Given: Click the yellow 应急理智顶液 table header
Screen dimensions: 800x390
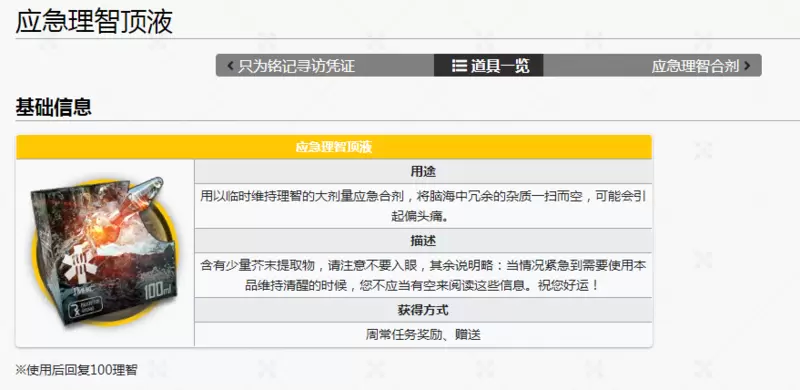Looking at the screenshot, I should (x=334, y=147).
